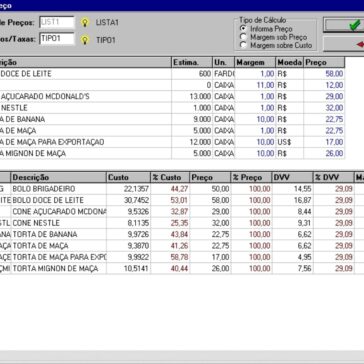The image size is (364, 364).
Task: Click the cost cell 22,1357
Action: click(x=128, y=189)
